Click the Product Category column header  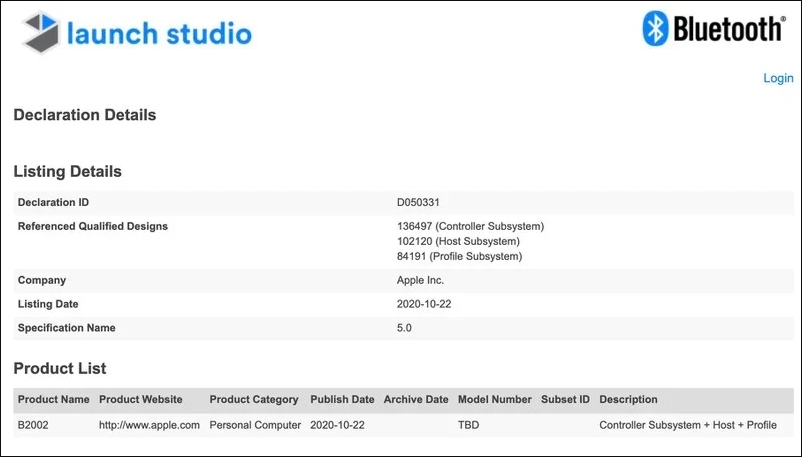[254, 399]
